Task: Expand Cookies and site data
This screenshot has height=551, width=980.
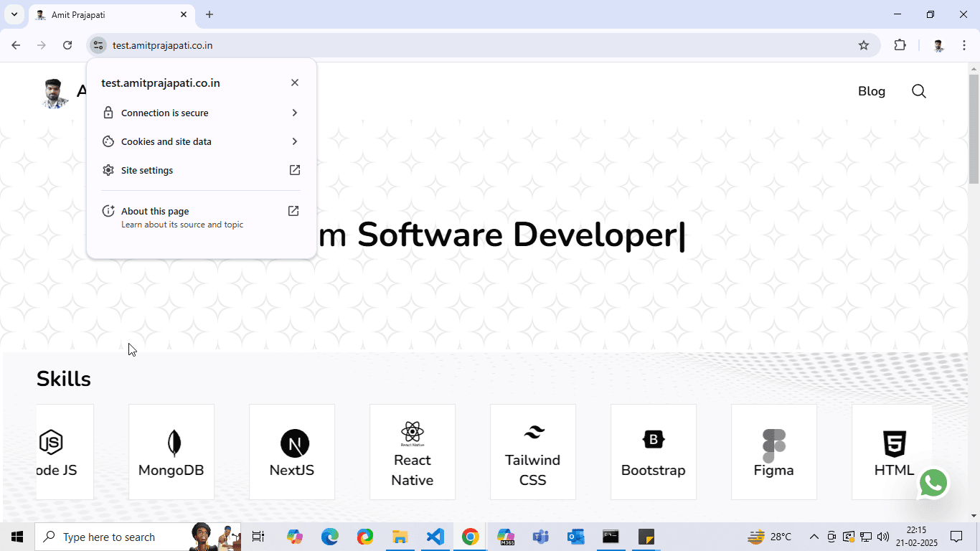Action: pos(201,141)
